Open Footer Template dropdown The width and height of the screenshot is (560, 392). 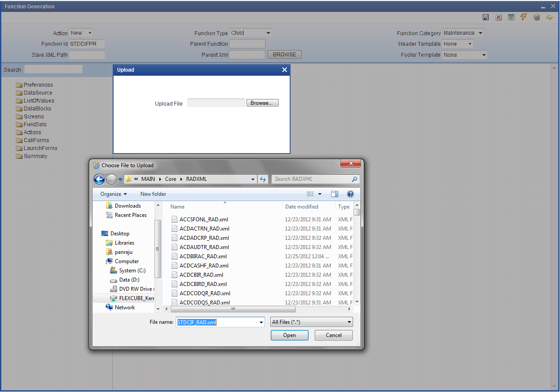click(x=484, y=55)
